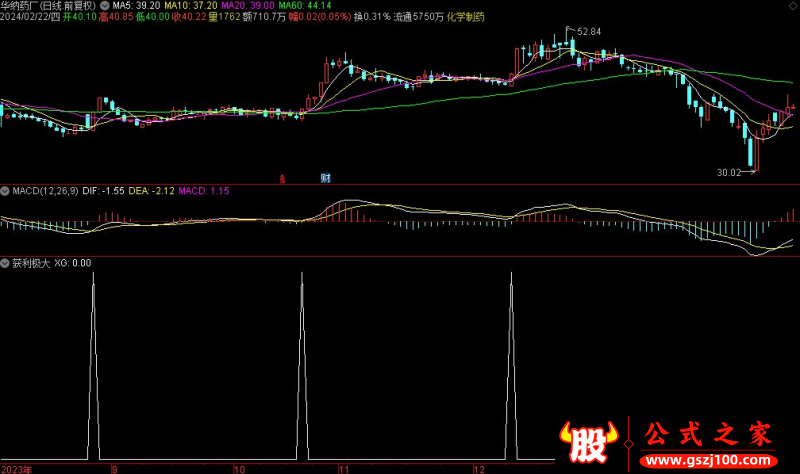Open the MACD(12,26,9) indicator parameters
The height and width of the screenshot is (474, 800).
pyautogui.click(x=43, y=190)
